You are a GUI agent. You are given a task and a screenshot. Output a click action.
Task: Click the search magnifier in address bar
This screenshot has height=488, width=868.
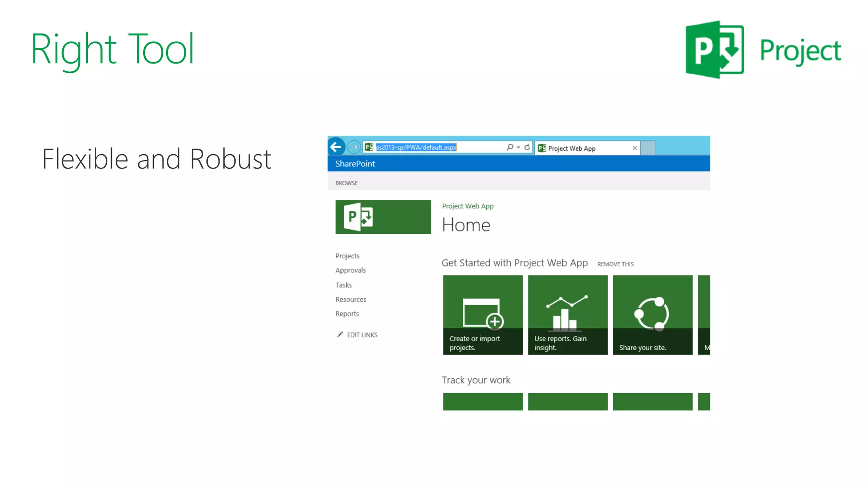click(509, 147)
